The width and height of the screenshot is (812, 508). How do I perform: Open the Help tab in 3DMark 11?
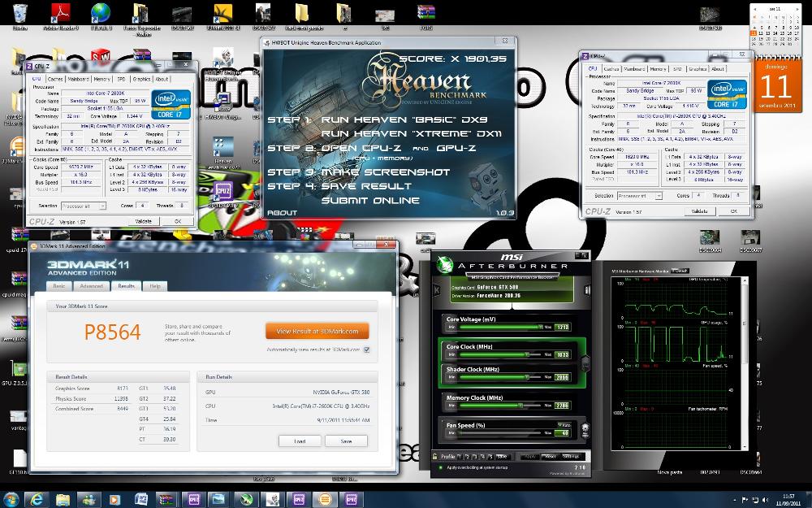tap(155, 286)
